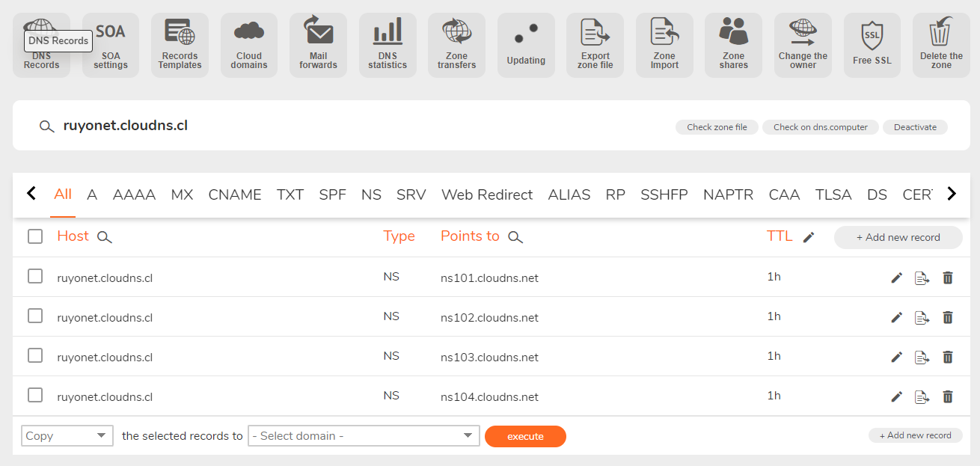Open Cloud domains
The width and height of the screenshot is (980, 466).
tap(249, 45)
